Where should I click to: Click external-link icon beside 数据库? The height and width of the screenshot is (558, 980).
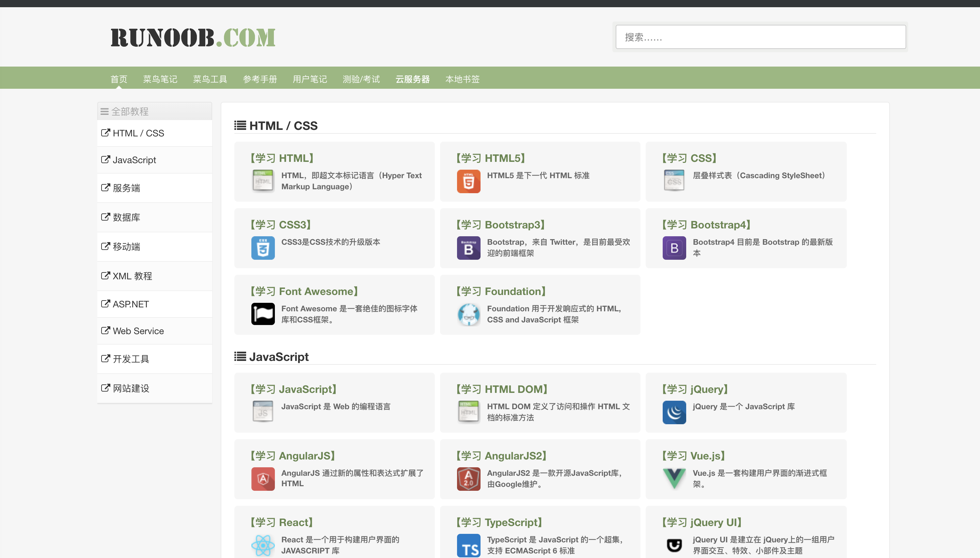click(105, 217)
